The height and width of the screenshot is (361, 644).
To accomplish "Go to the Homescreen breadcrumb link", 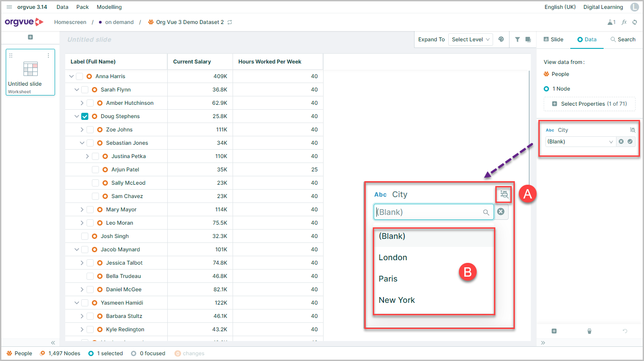I will point(70,22).
